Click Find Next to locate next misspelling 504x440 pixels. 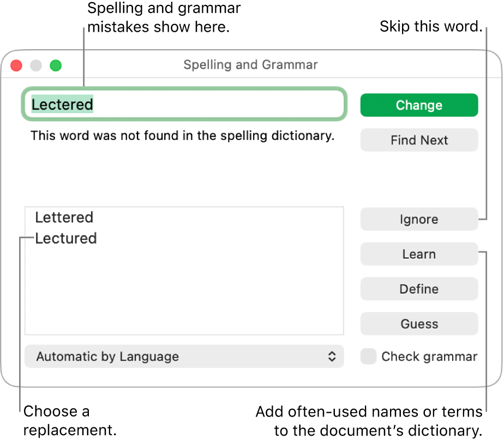(x=419, y=140)
